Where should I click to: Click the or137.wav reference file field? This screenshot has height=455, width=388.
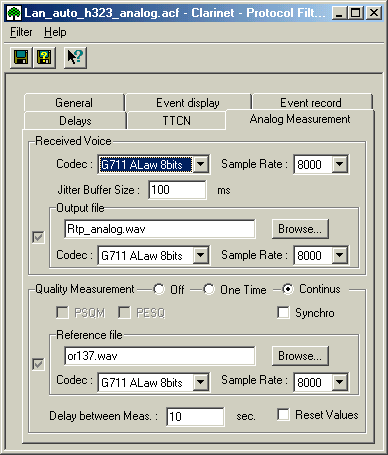pyautogui.click(x=160, y=356)
